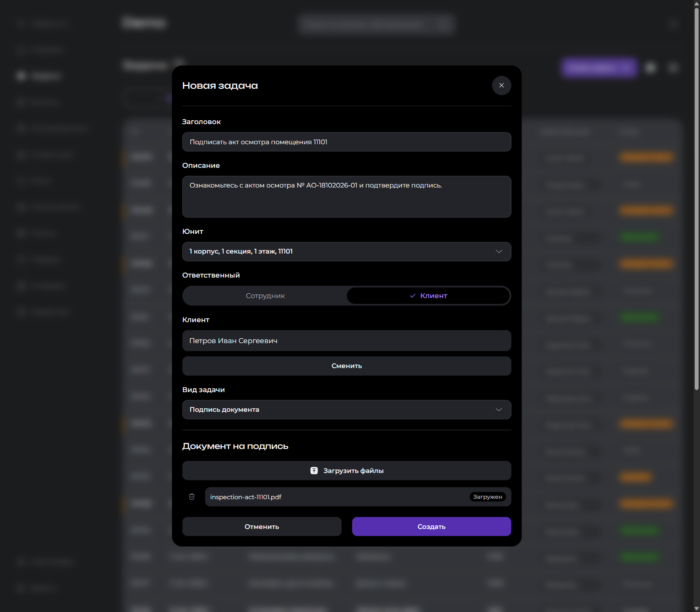The width and height of the screenshot is (700, 612).
Task: Expand the Вид задачи dropdown
Action: [346, 410]
